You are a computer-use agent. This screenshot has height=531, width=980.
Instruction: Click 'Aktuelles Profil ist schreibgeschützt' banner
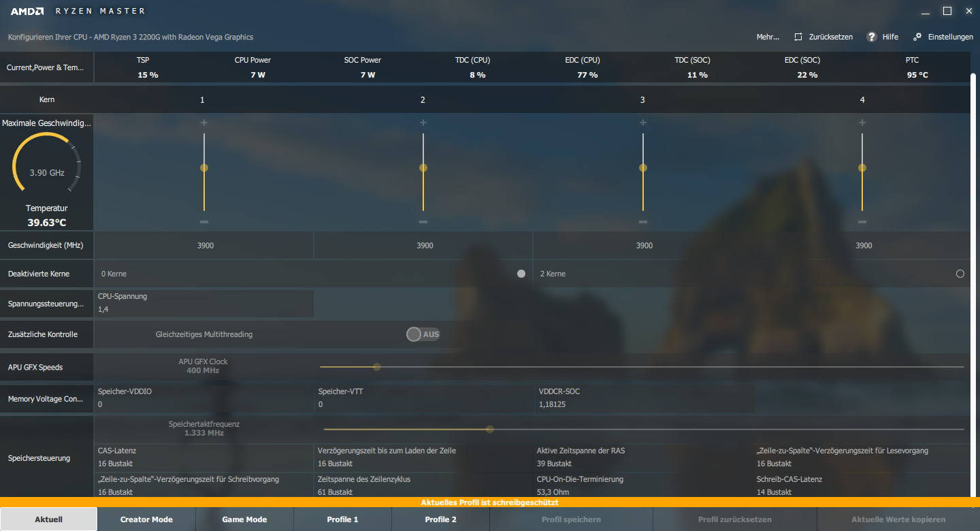[490, 502]
